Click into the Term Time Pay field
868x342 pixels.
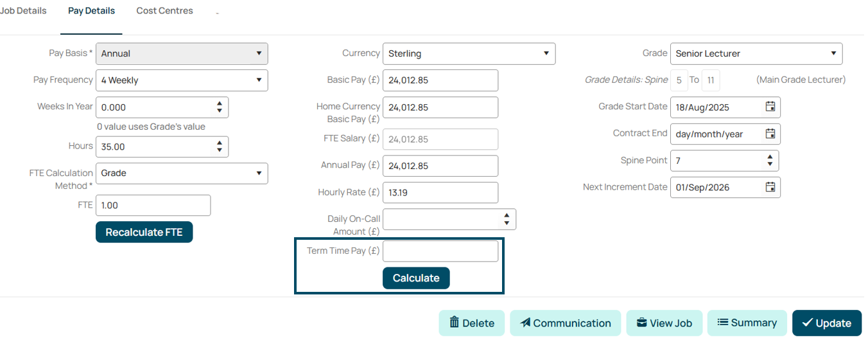click(440, 251)
